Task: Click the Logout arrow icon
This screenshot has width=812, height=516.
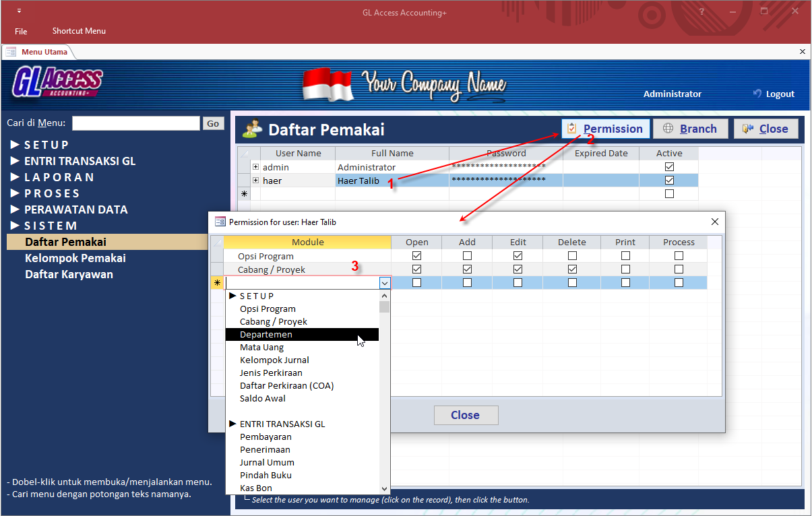Action: point(757,94)
